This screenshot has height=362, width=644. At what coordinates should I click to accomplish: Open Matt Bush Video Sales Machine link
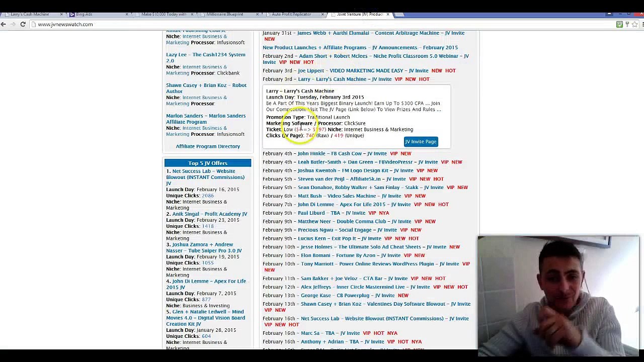click(349, 197)
